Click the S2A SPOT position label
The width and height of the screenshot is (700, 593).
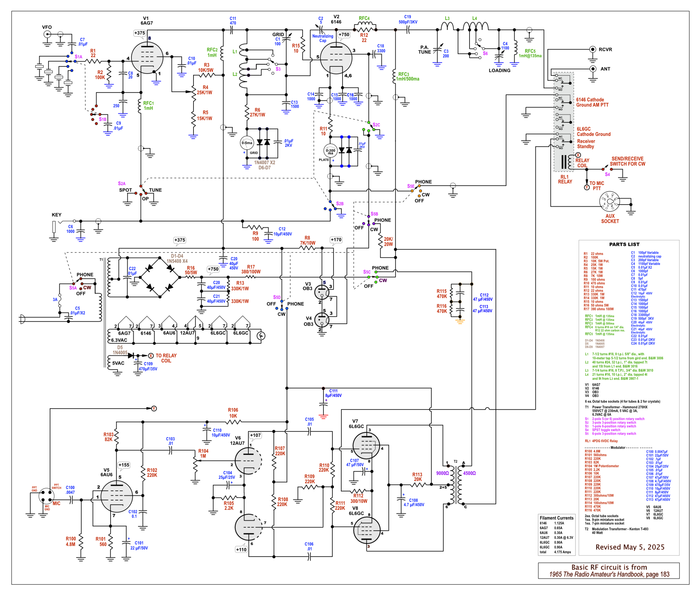pos(125,190)
